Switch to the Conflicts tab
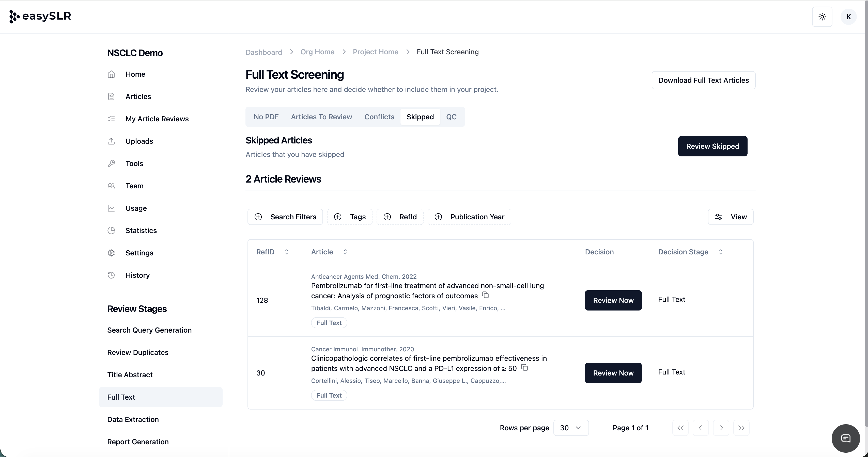Image resolution: width=868 pixels, height=457 pixels. (379, 117)
